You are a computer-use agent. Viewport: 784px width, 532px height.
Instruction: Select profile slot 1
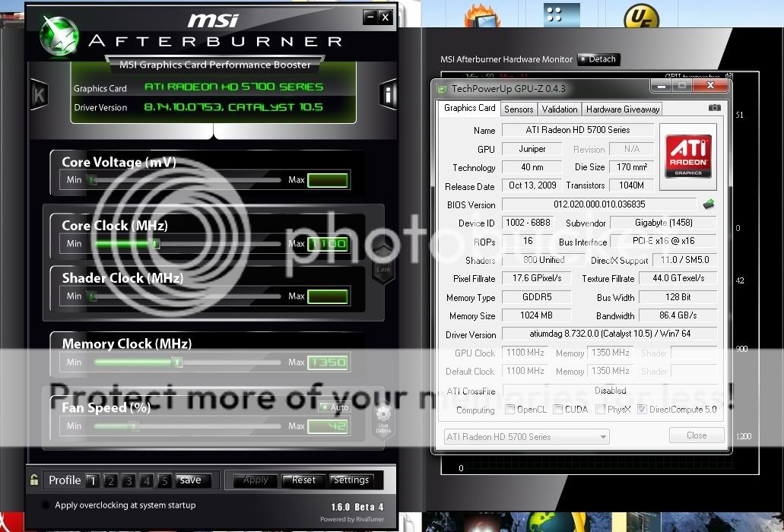click(x=92, y=480)
